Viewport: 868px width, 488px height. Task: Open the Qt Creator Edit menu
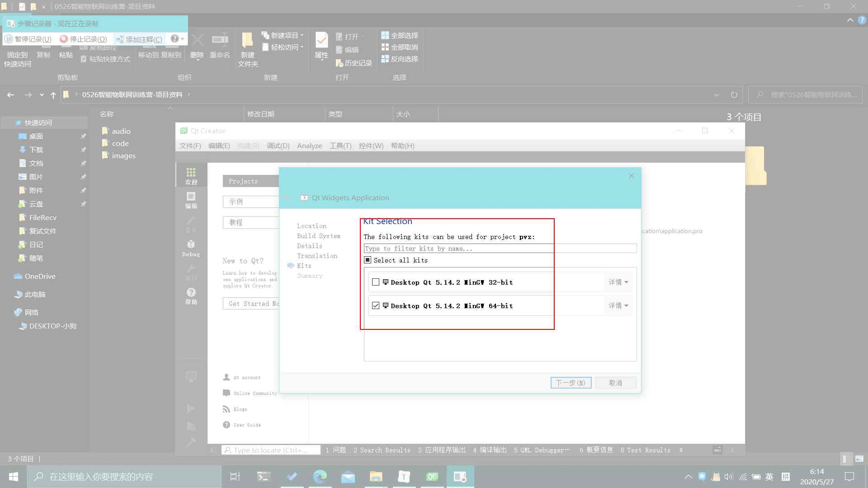tap(219, 145)
